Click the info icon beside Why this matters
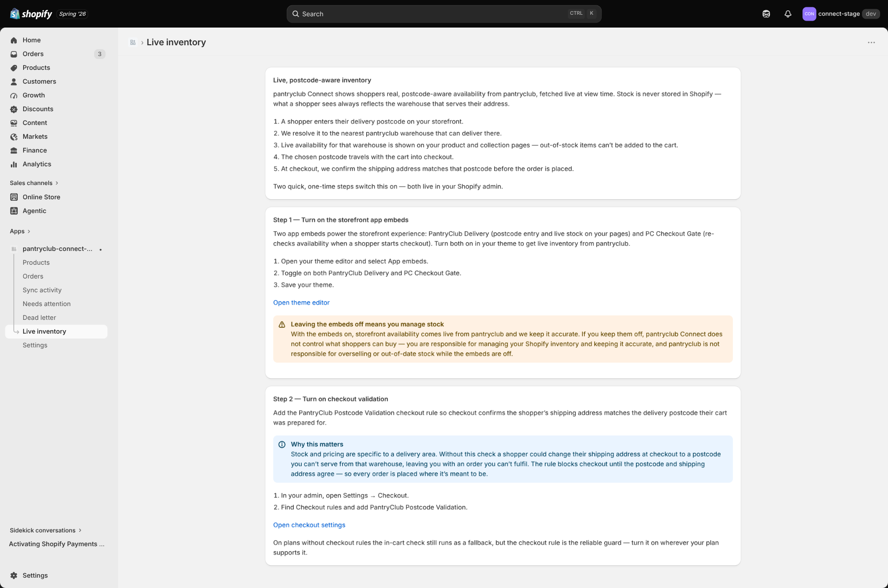 pyautogui.click(x=282, y=445)
